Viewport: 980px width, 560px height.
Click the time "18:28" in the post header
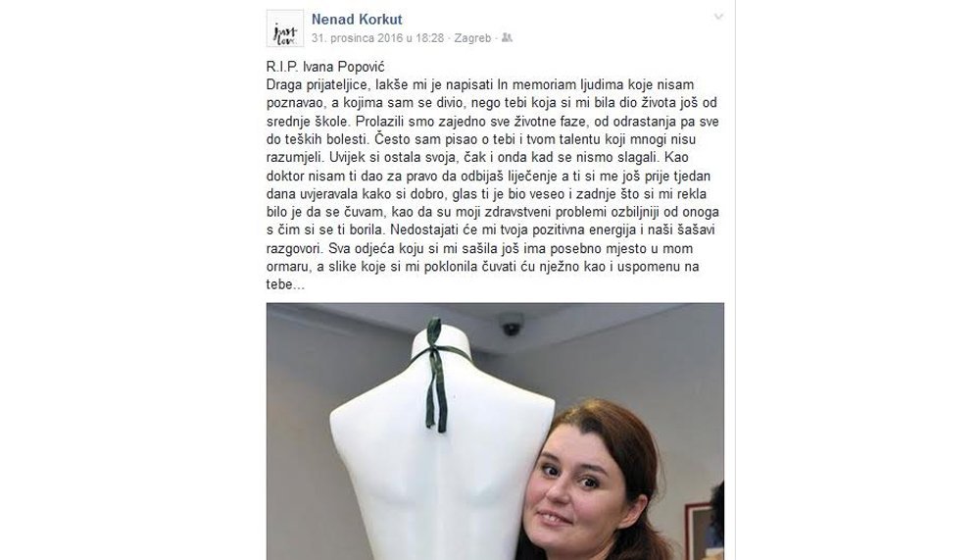click(x=430, y=37)
